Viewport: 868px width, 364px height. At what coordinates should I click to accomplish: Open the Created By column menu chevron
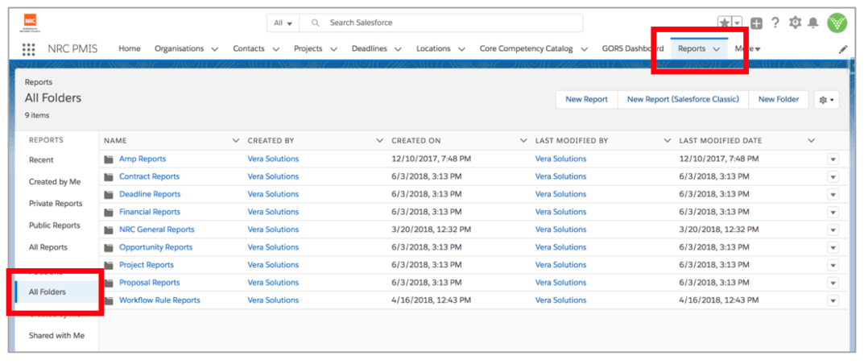[380, 141]
